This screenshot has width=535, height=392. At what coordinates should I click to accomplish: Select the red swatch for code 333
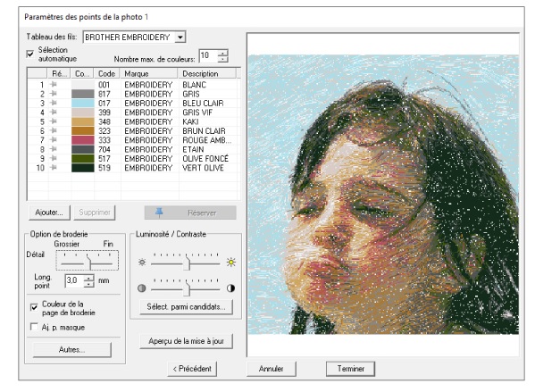[x=82, y=140]
